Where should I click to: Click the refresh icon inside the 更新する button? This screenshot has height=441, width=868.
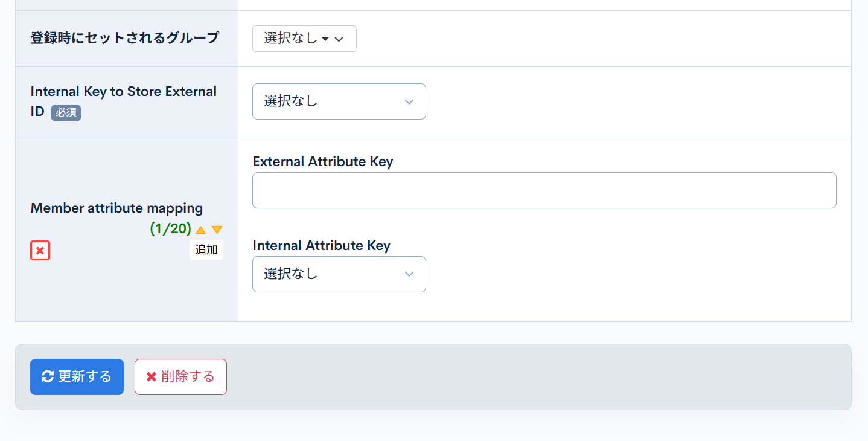[x=48, y=376]
